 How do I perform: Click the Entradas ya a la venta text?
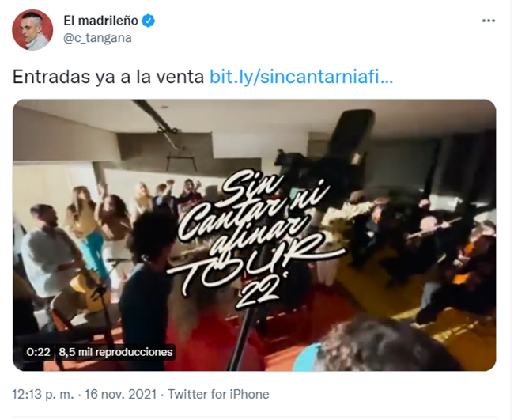point(108,77)
